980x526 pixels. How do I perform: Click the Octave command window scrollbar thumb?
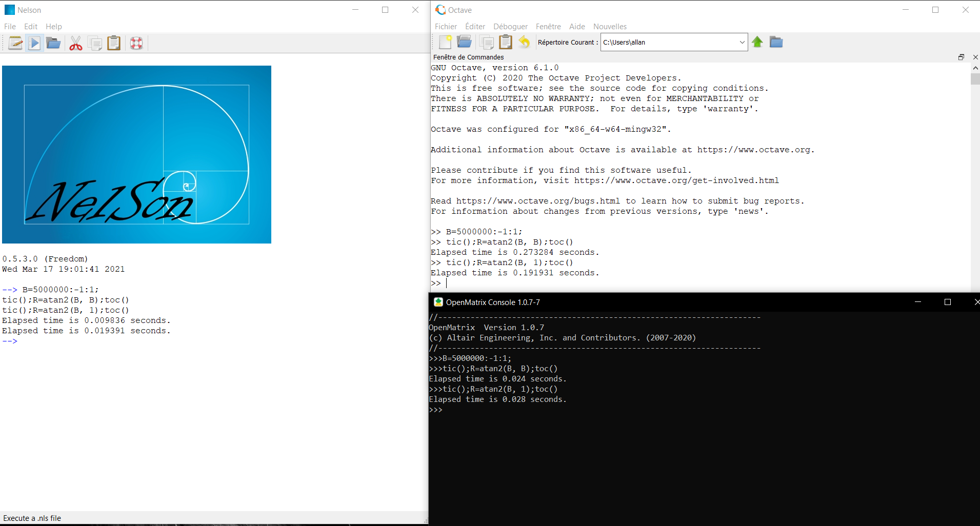click(x=975, y=79)
